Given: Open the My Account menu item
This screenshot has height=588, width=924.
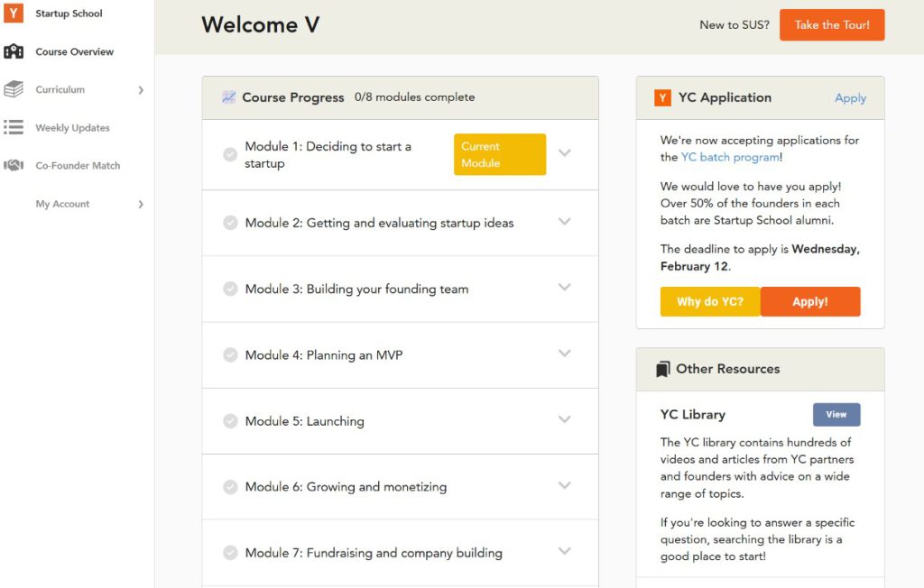Looking at the screenshot, I should point(62,204).
